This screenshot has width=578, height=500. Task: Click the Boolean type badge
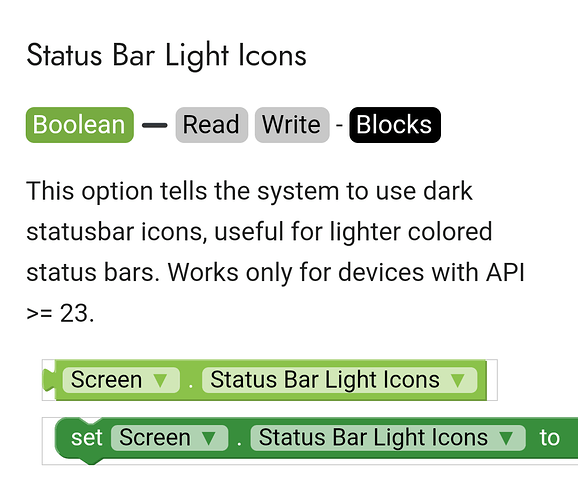point(80,125)
